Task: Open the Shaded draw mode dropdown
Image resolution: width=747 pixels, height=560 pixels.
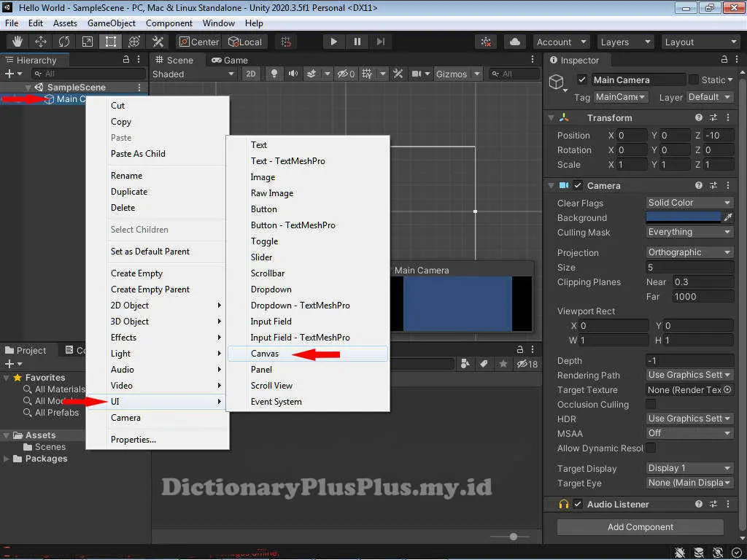Action: pos(193,74)
